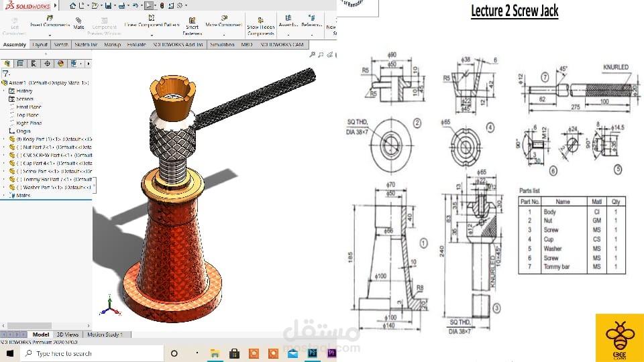644x362 pixels.
Task: Click the File Properties icon
Action: click(x=171, y=5)
